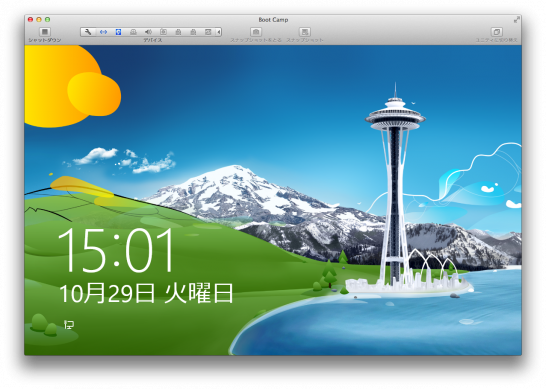Click the network status icon on lock screen
Screen dimensions: 546x389
tap(69, 325)
